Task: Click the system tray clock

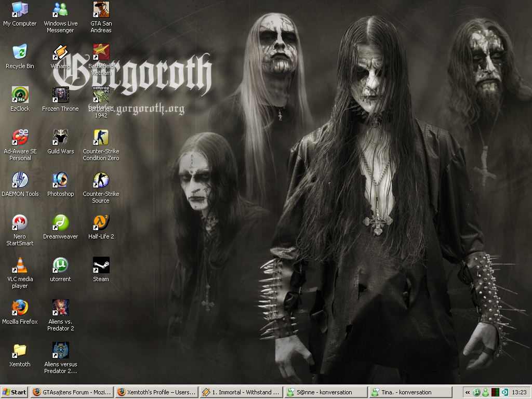Action: (519, 392)
